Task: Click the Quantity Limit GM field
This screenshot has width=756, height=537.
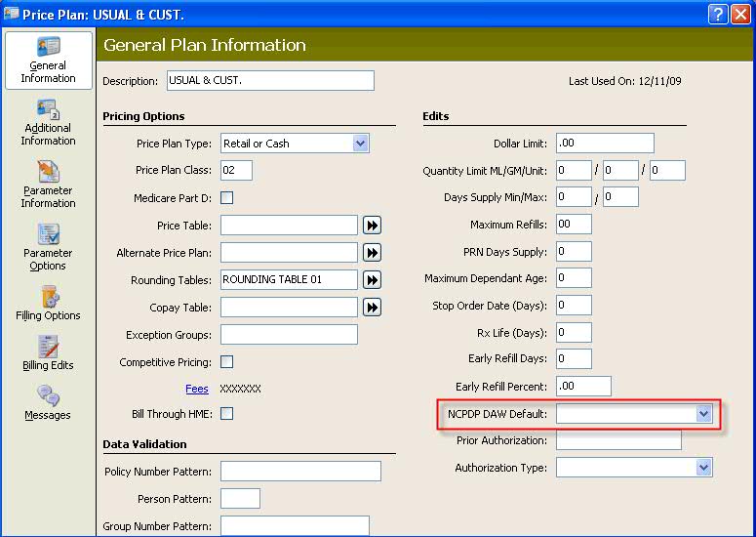Action: 620,170
